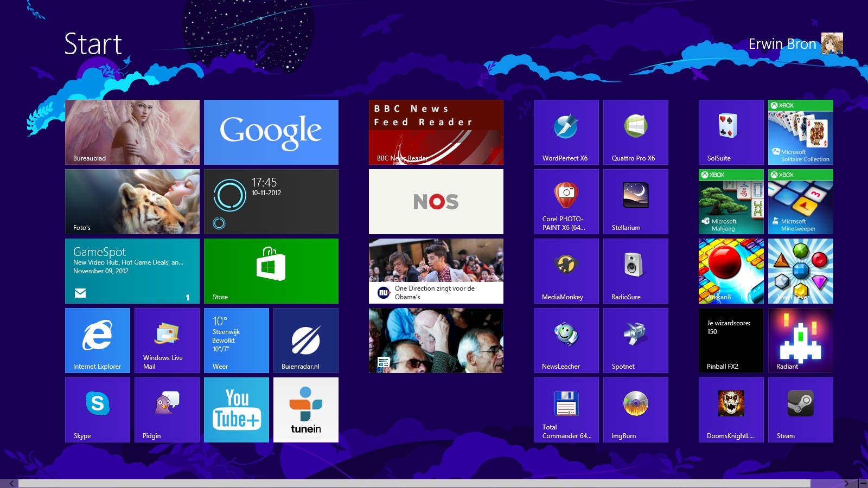Open Spotnet

pos(636,341)
